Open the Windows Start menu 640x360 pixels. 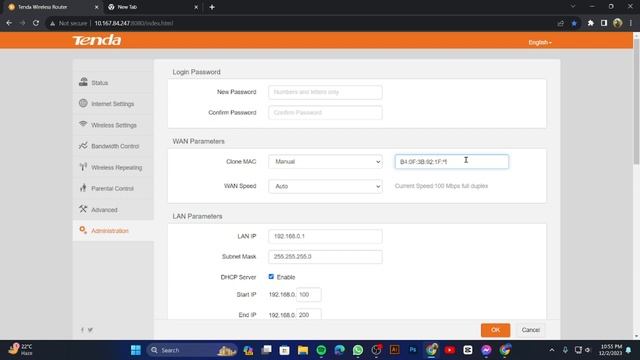[x=136, y=350]
